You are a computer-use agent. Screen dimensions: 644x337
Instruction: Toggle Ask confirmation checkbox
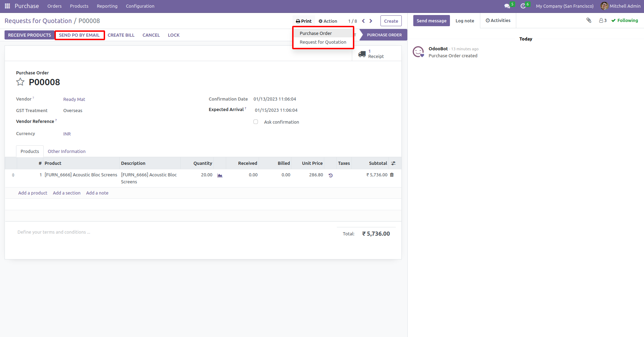256,122
